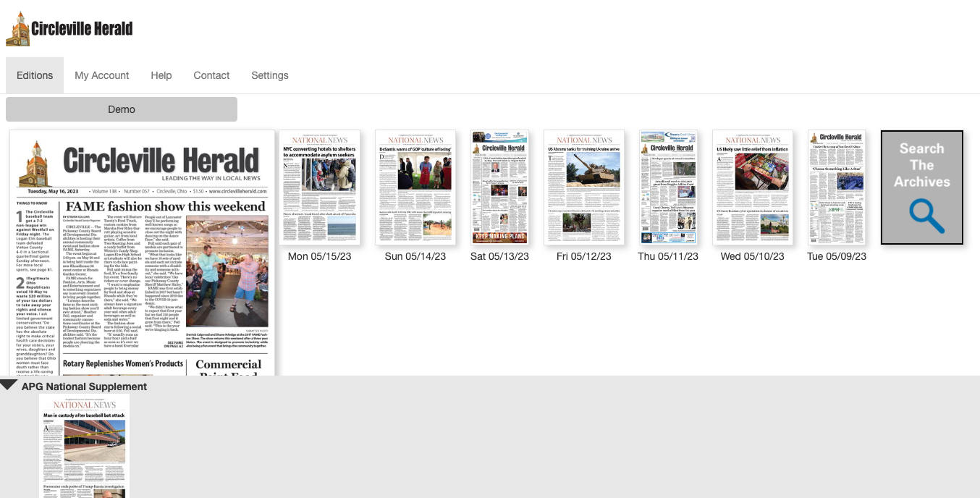Open the My Account tab
Viewport: 980px width, 498px height.
click(101, 75)
